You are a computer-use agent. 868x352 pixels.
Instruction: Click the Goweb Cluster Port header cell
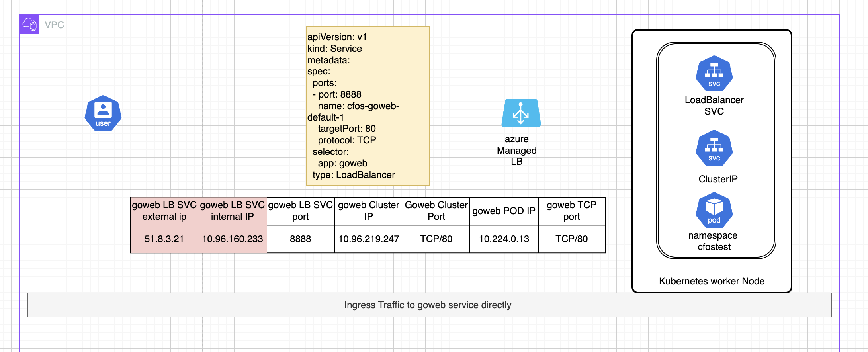436,211
